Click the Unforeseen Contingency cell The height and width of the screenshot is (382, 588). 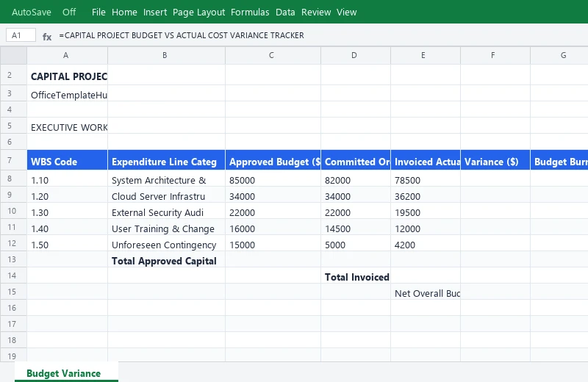(x=167, y=243)
